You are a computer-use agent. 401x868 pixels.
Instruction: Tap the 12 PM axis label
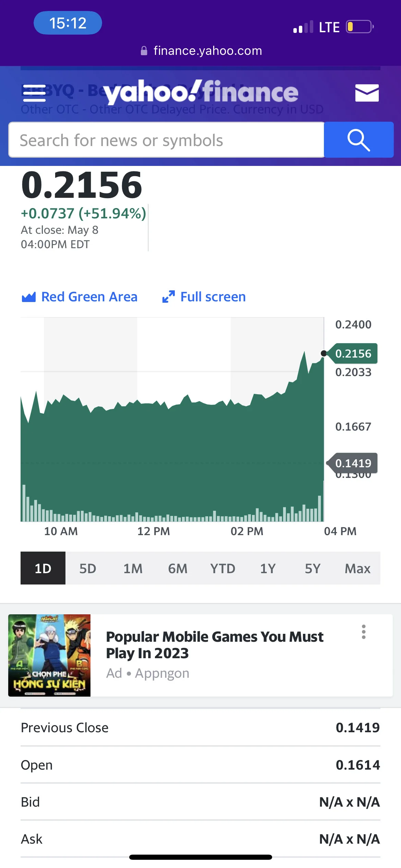pyautogui.click(x=154, y=531)
